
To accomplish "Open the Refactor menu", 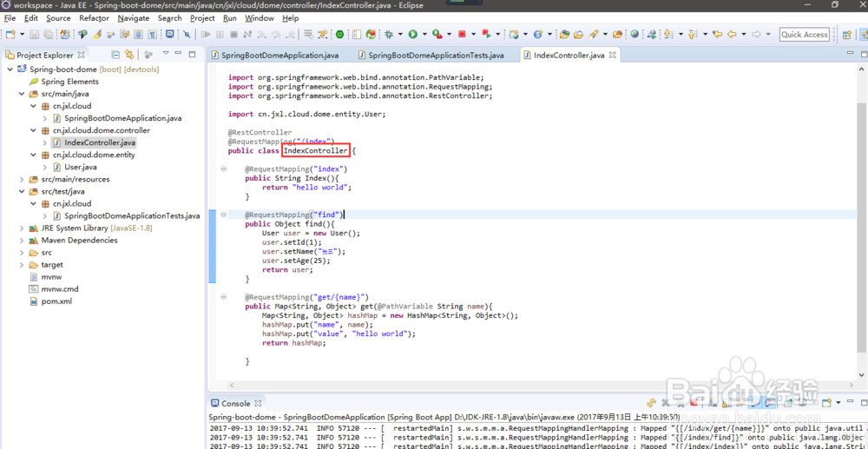I will coord(94,17).
